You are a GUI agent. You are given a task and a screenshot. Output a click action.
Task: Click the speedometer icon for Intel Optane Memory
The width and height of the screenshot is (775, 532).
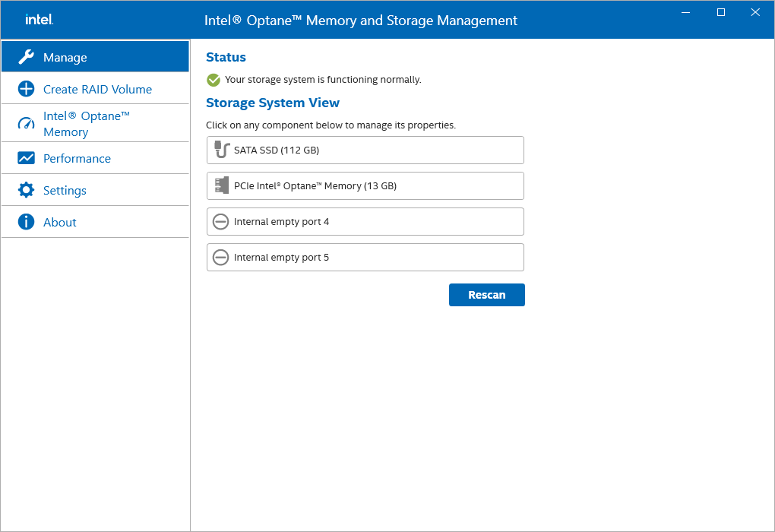26,123
